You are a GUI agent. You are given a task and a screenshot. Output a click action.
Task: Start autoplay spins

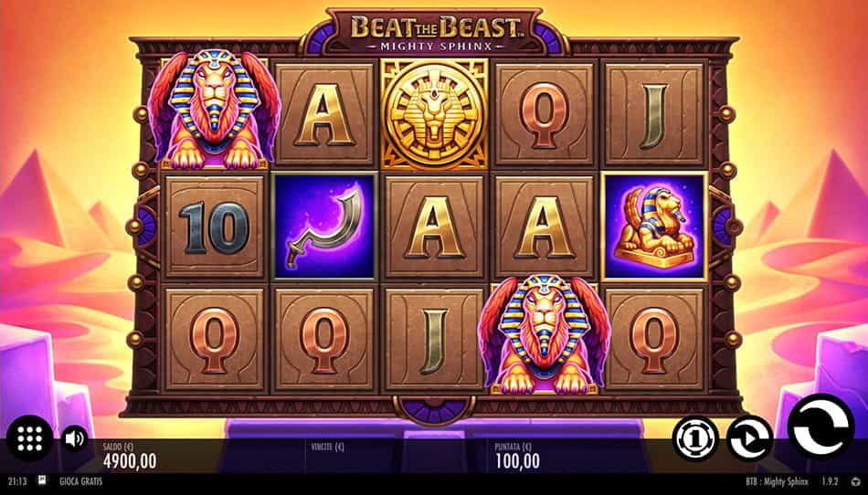(x=749, y=438)
